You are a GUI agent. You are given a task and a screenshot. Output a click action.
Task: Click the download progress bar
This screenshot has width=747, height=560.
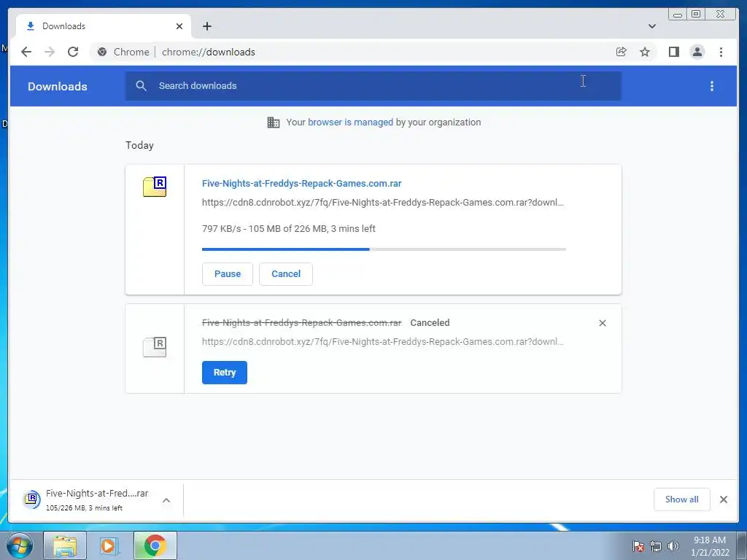(x=384, y=249)
